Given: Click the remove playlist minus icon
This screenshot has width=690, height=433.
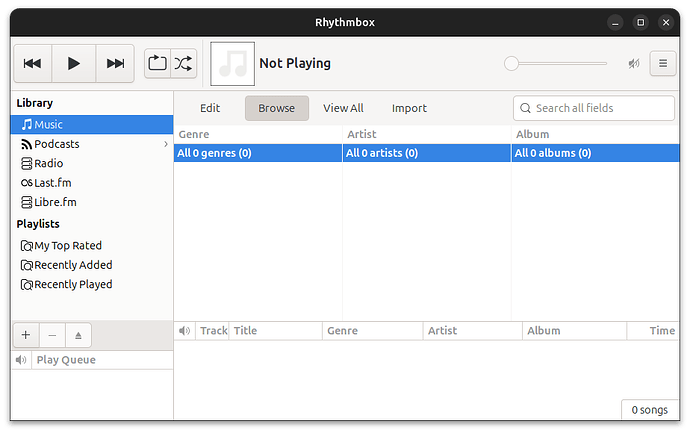Looking at the screenshot, I should tap(53, 335).
